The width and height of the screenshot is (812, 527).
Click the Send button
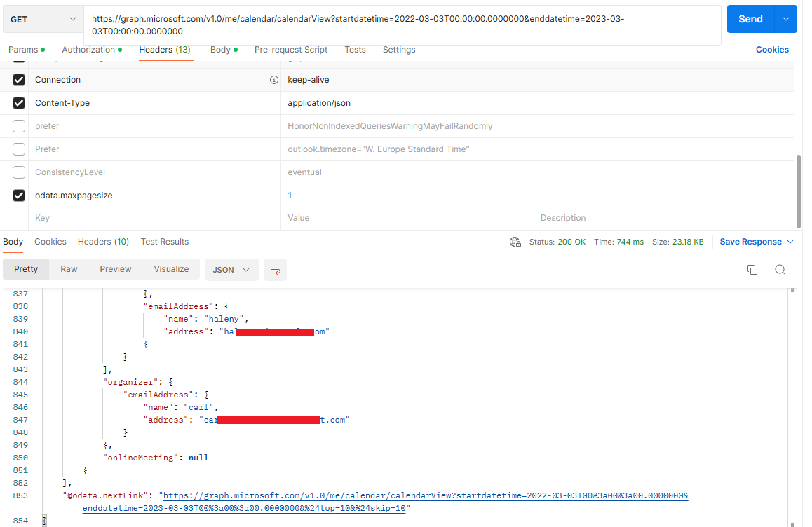pos(750,19)
